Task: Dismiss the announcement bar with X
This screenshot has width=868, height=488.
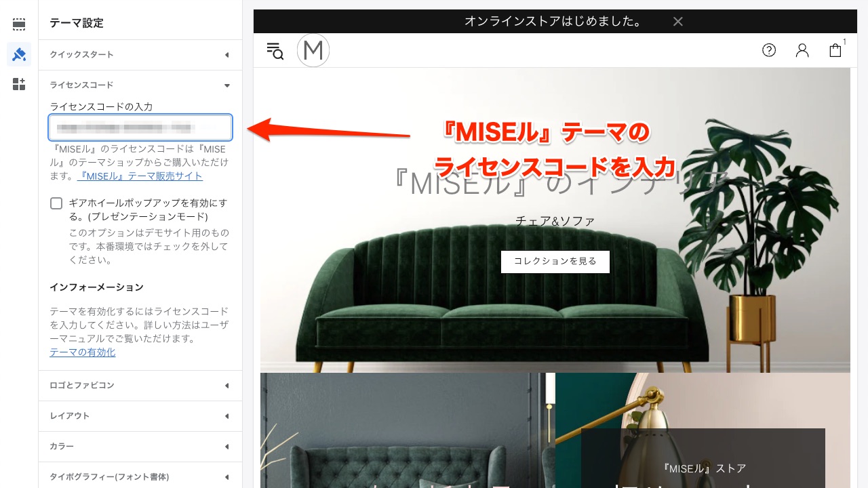Action: 677,22
